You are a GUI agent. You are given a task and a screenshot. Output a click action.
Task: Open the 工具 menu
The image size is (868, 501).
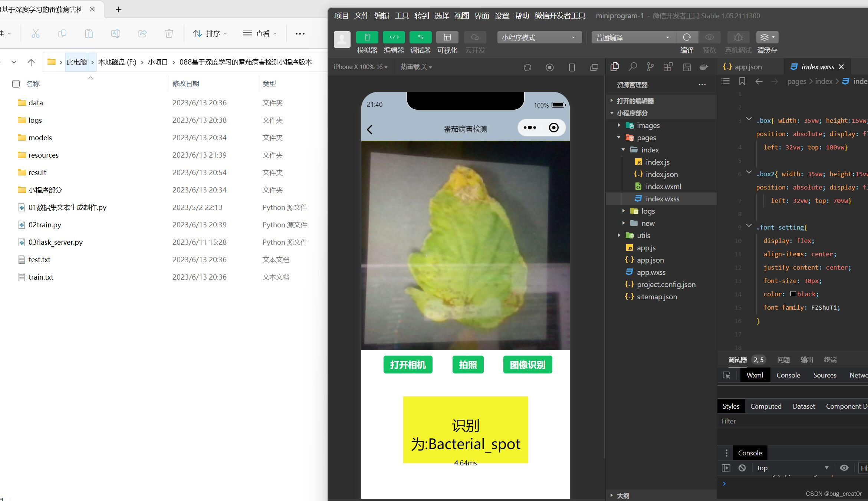point(401,16)
